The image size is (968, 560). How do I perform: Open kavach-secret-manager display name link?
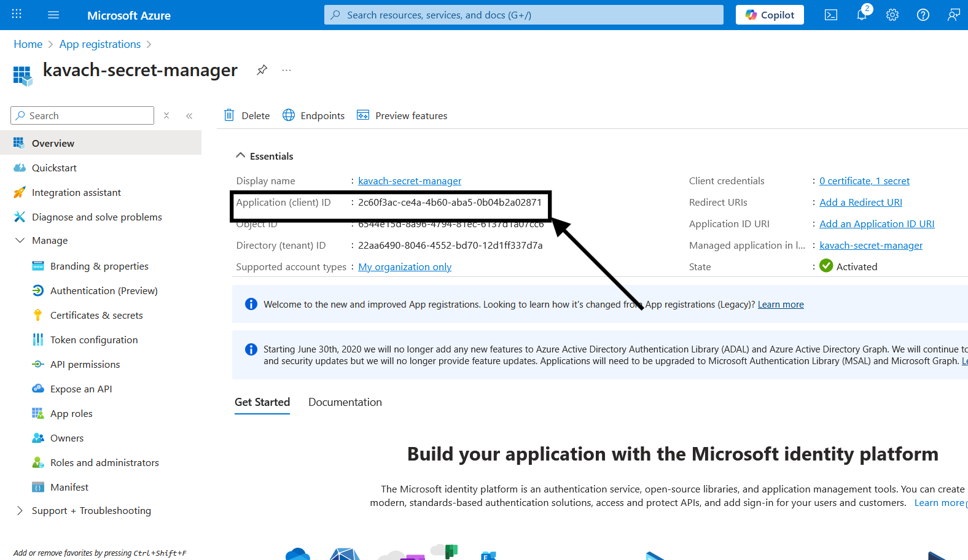[x=410, y=181]
